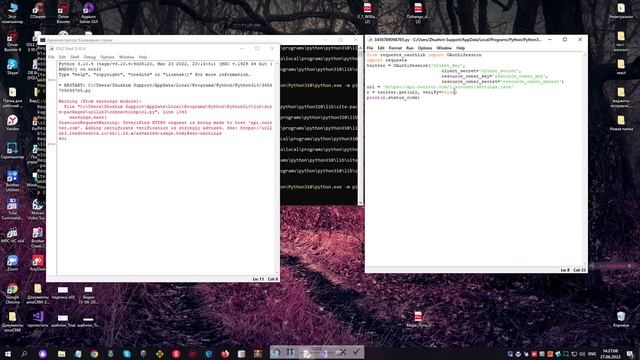Open taskbar search magnifier
This screenshot has width=640, height=360.
[24, 353]
